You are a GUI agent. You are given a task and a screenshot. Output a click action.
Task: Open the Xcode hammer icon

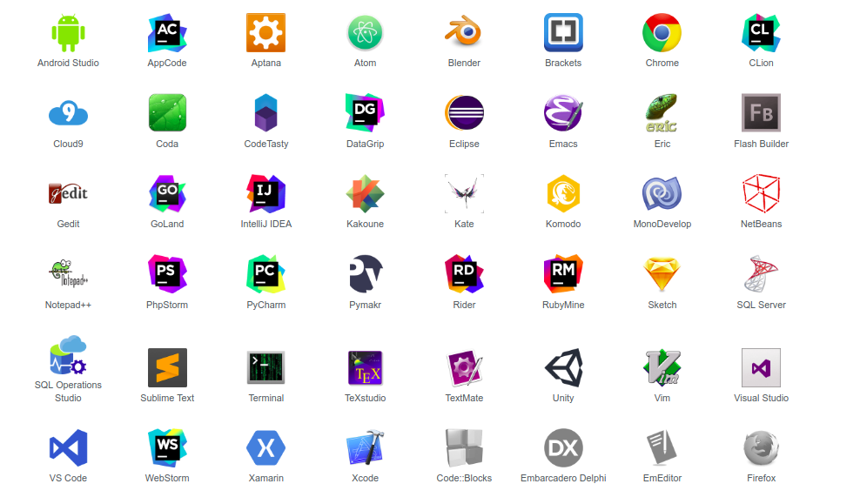tap(366, 448)
